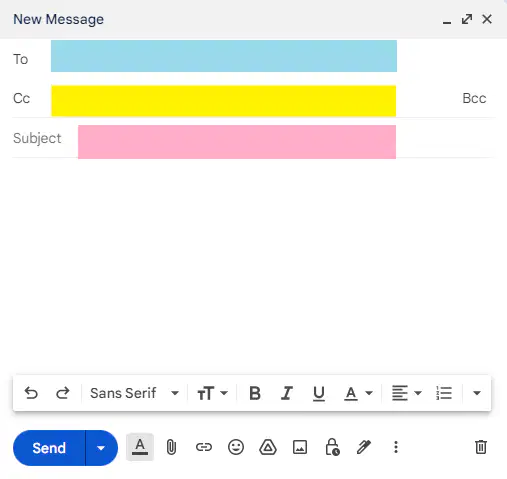
Task: Toggle the formatting options A button
Action: pyautogui.click(x=140, y=447)
